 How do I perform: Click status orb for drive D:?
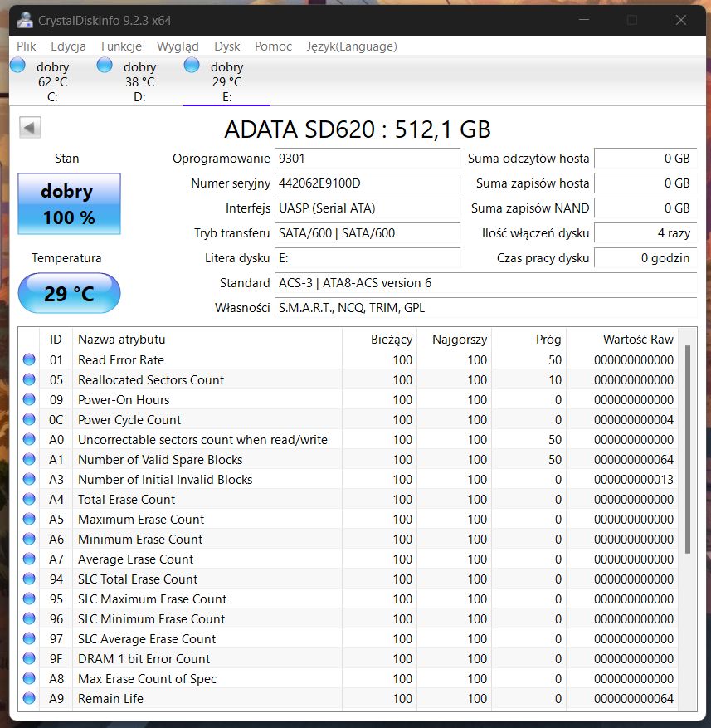point(105,65)
